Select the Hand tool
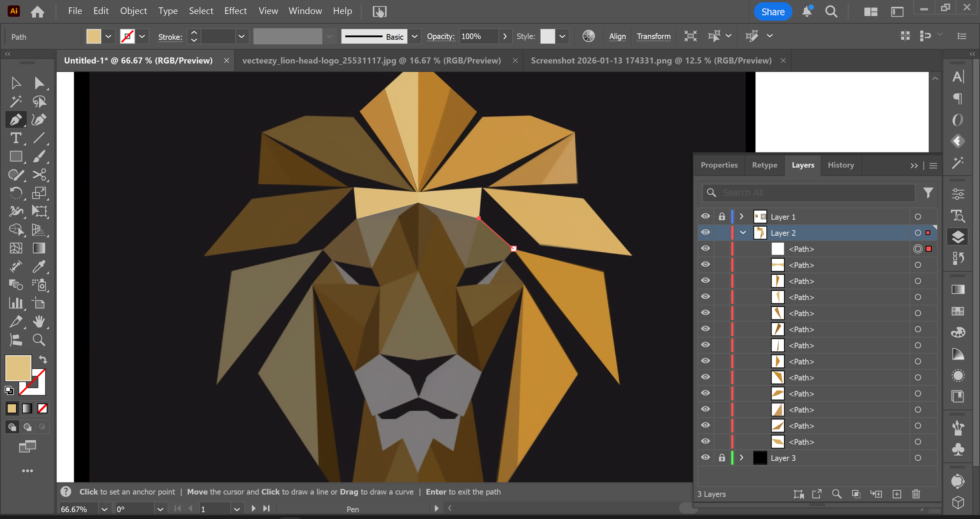 tap(39, 321)
